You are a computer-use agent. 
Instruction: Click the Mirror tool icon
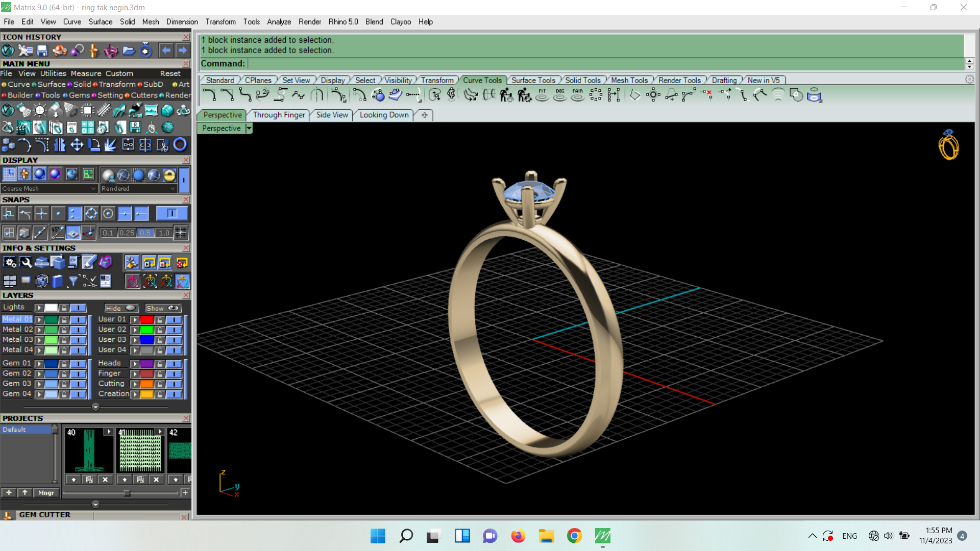coord(60,145)
